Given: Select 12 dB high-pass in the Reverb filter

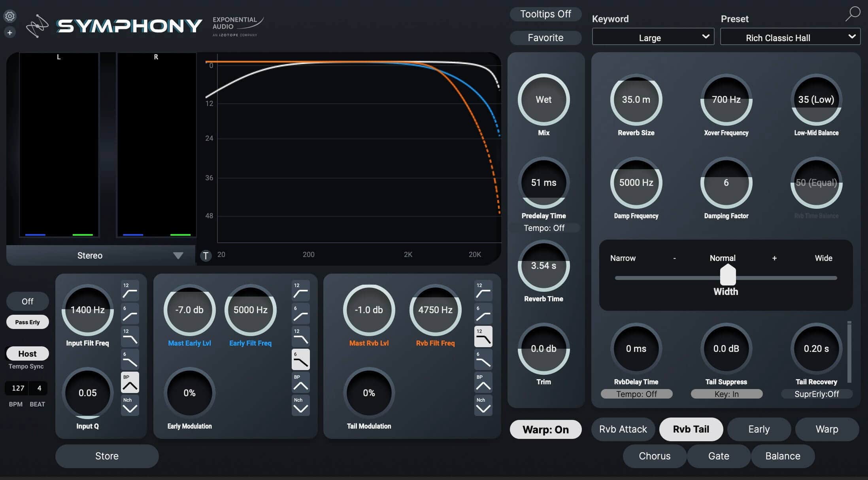Looking at the screenshot, I should point(483,291).
